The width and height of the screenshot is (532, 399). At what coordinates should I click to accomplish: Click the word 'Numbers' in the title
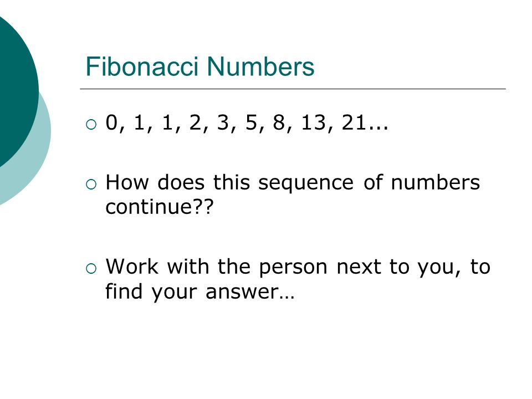(260, 66)
